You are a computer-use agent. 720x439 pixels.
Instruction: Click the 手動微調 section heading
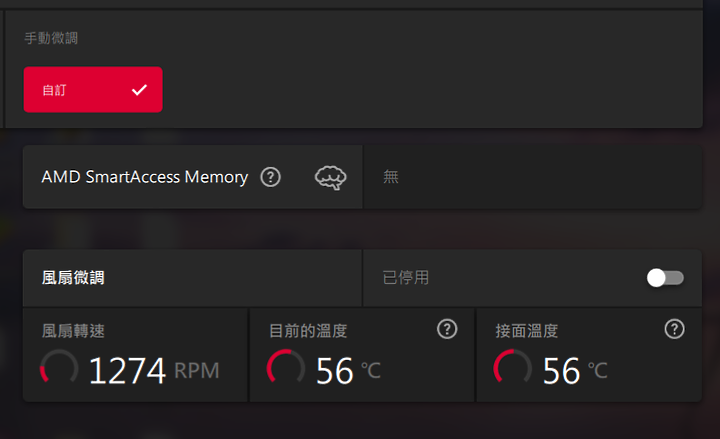click(x=50, y=38)
